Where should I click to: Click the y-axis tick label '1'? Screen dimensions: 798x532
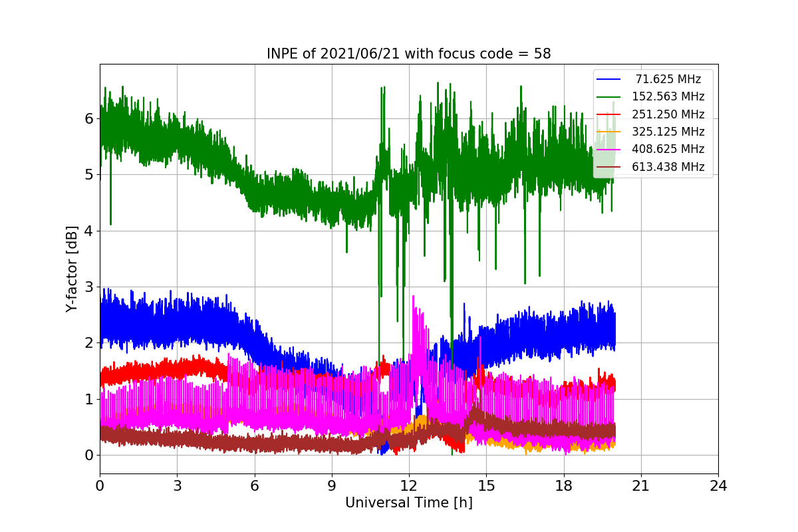tap(89, 400)
